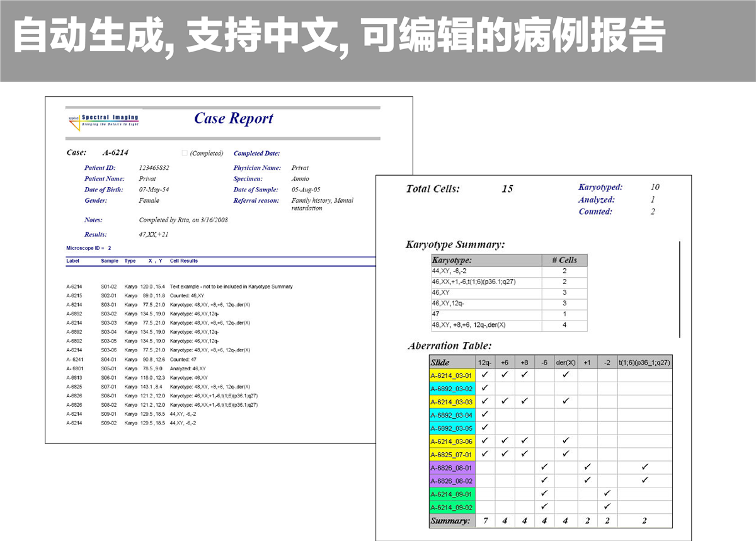The width and height of the screenshot is (756, 541).
Task: Click the Notes text Completed by Rita
Action: coord(183,220)
